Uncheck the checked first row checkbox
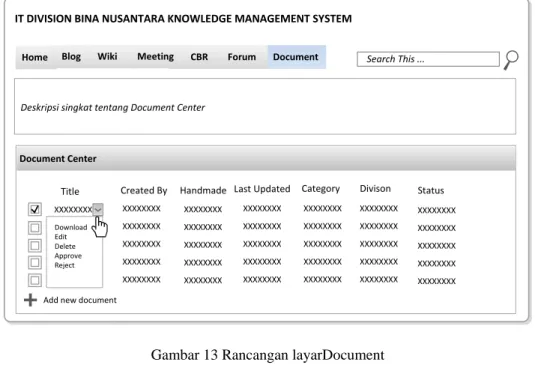 35,209
